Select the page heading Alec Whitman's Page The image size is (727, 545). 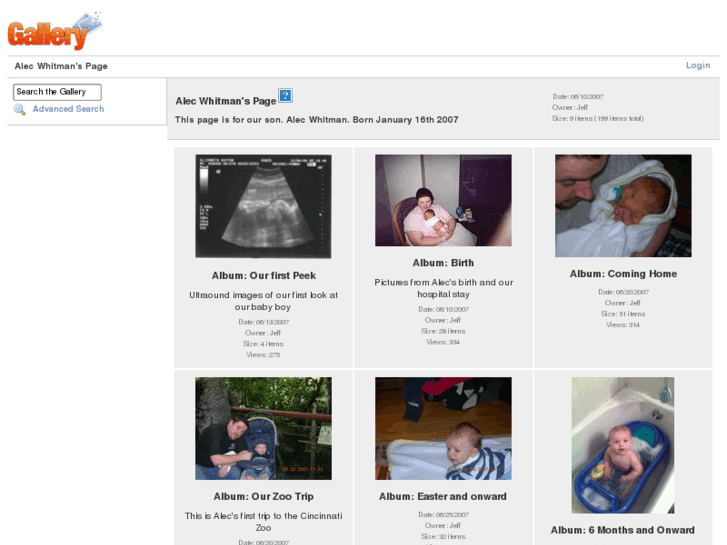coord(226,101)
